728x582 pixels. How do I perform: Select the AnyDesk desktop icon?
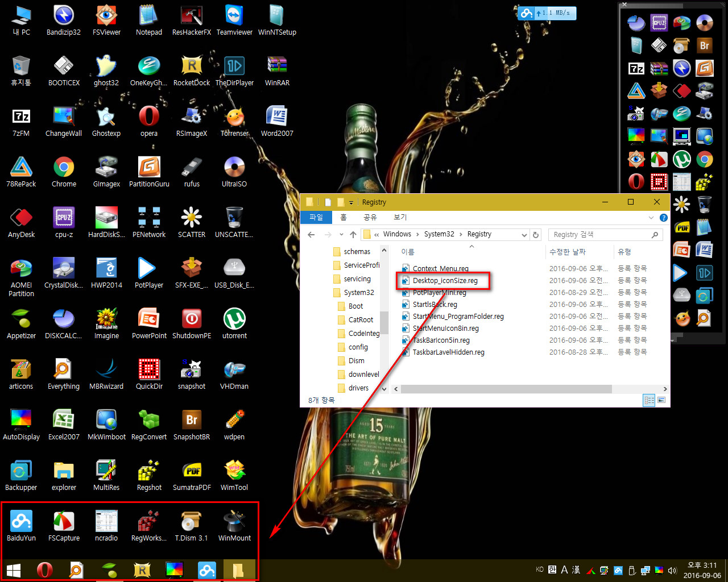coord(21,223)
